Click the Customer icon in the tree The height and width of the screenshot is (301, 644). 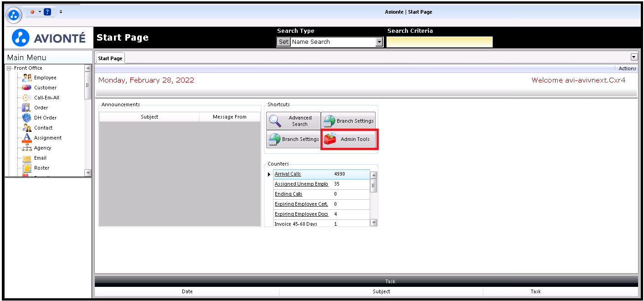(x=27, y=88)
